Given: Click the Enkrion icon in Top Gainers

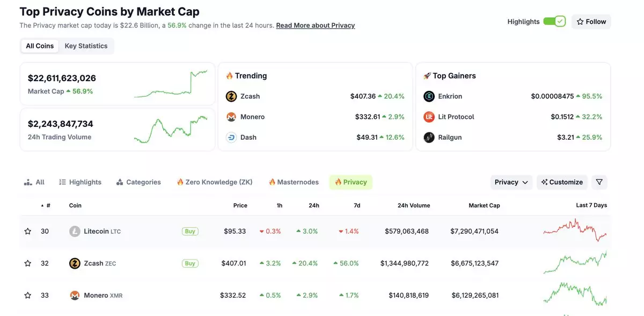Looking at the screenshot, I should click(x=429, y=96).
